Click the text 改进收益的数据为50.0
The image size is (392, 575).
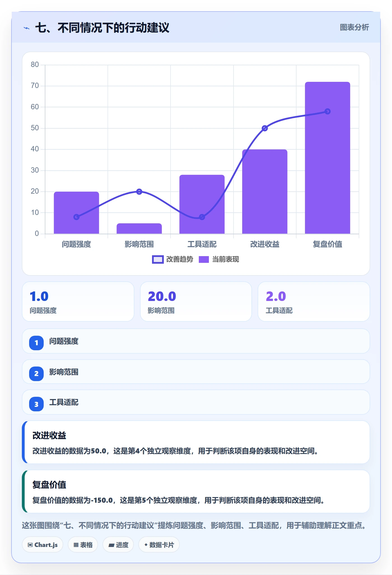pyautogui.click(x=69, y=451)
